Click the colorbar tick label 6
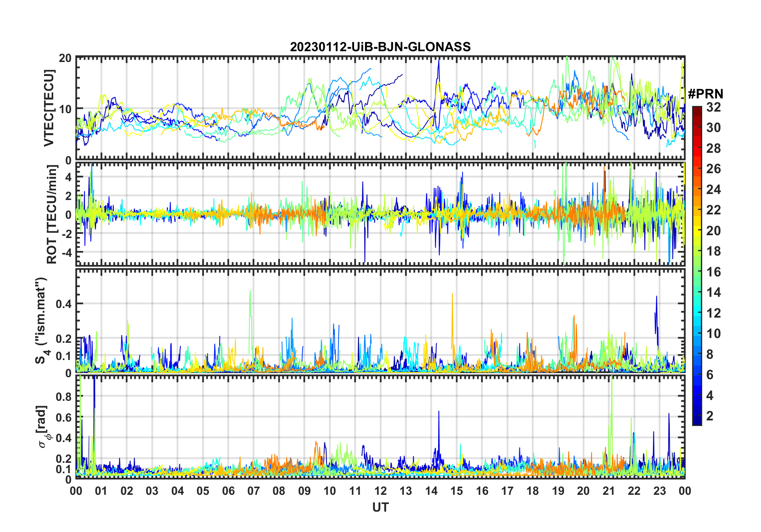The width and height of the screenshot is (761, 532). 710,375
